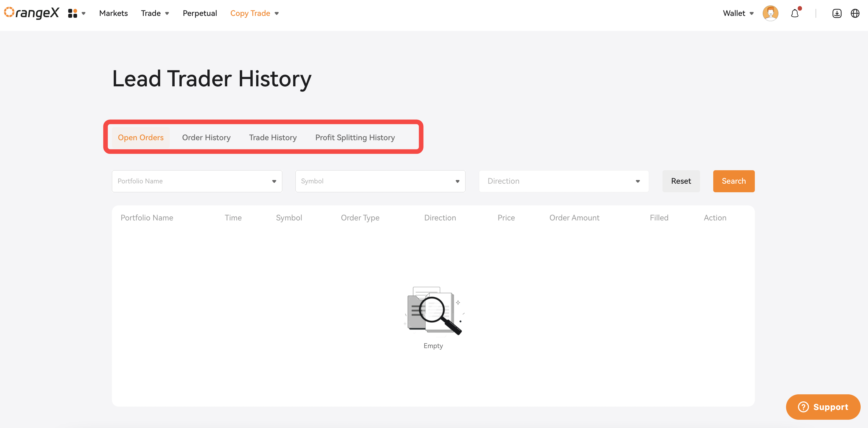Viewport: 868px width, 428px height.
Task: Open the Direction filter dropdown
Action: 564,181
